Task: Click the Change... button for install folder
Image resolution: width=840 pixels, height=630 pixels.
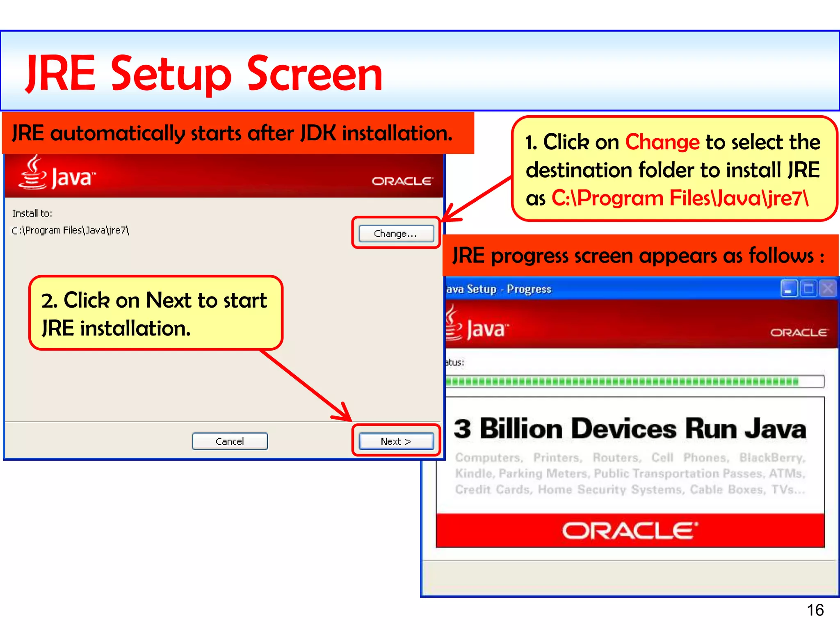Action: (x=396, y=233)
